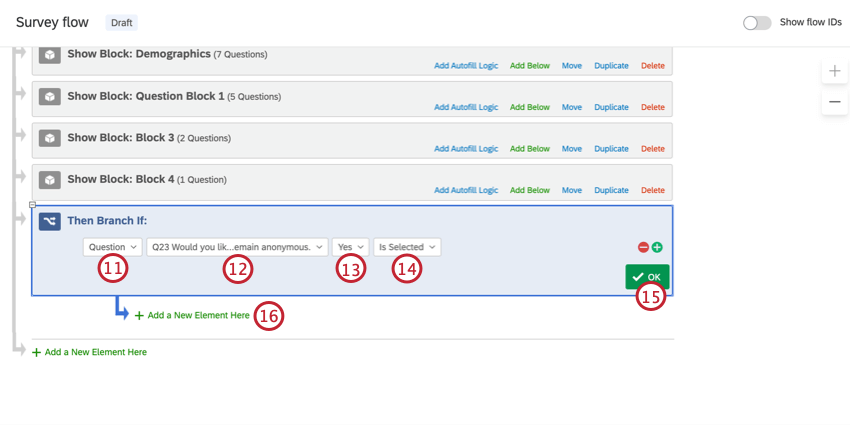Confirm branch condition with OK button
This screenshot has height=425, width=850.
(x=647, y=277)
